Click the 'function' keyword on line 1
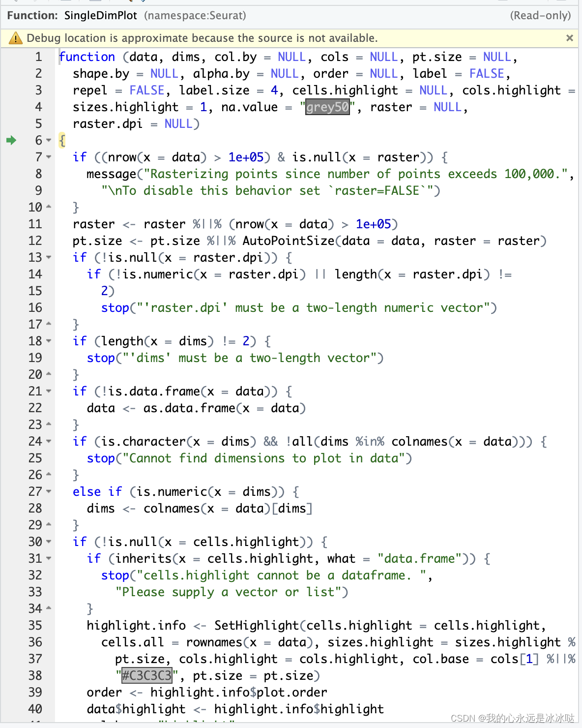Image resolution: width=582 pixels, height=728 pixels. (87, 57)
